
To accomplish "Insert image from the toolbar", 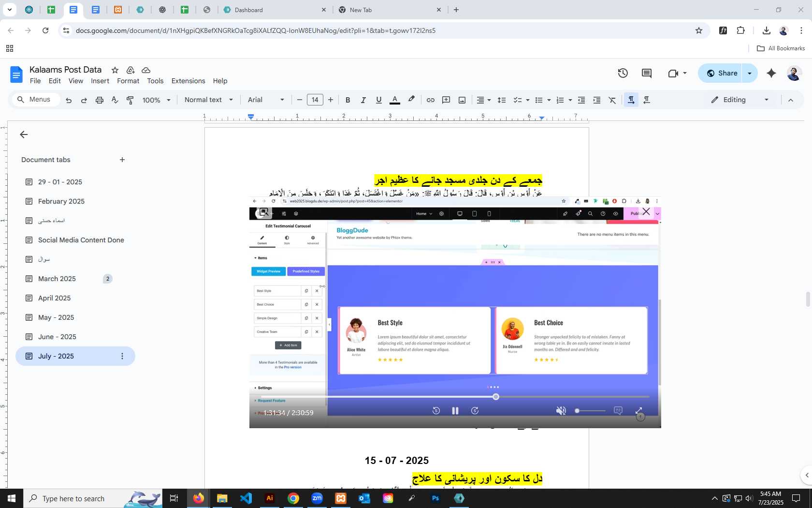I will click(x=462, y=100).
